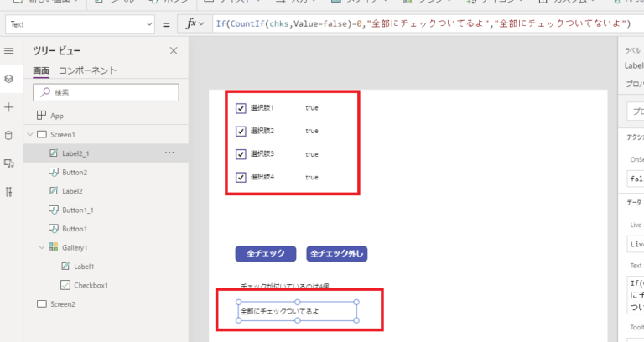Select the 全部にチェックついてるよ label
The height and width of the screenshot is (342, 644).
(298, 311)
